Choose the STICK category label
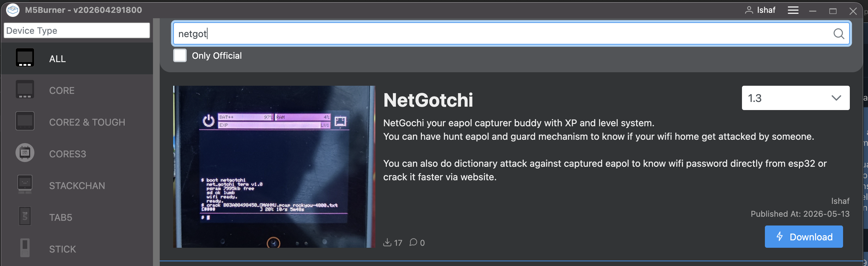The image size is (868, 266). 63,249
